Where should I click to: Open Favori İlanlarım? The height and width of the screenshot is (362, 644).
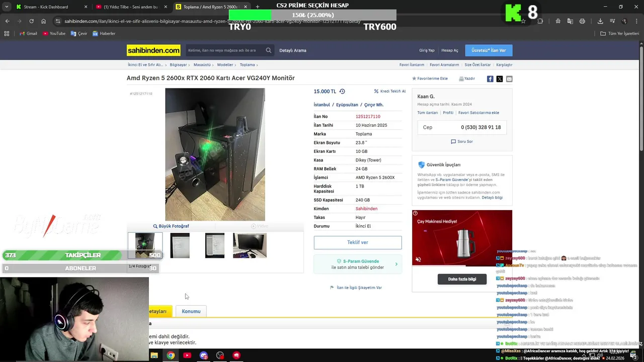(x=412, y=65)
